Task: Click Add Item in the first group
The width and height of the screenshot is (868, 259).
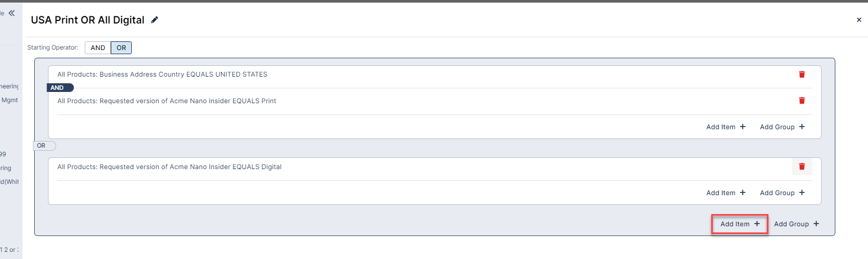Action: (x=726, y=127)
